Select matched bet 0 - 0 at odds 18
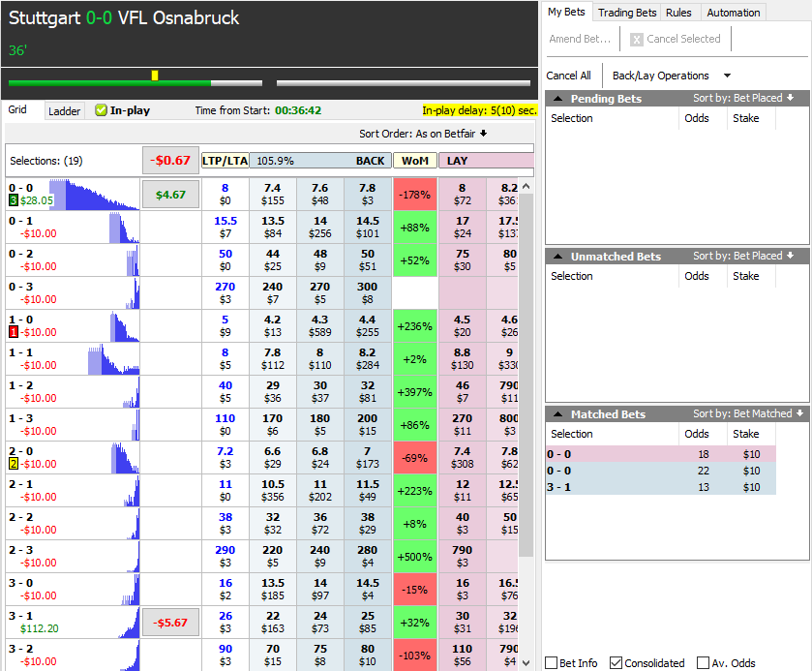Screen dimensions: 812x671 (x=661, y=454)
